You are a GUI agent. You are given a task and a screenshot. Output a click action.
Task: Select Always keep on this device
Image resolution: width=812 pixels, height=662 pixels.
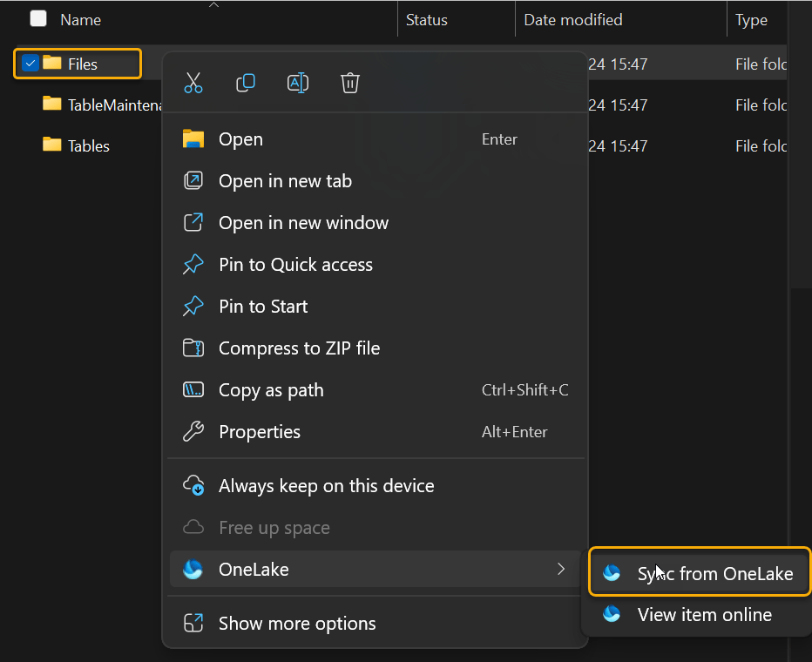pos(326,486)
